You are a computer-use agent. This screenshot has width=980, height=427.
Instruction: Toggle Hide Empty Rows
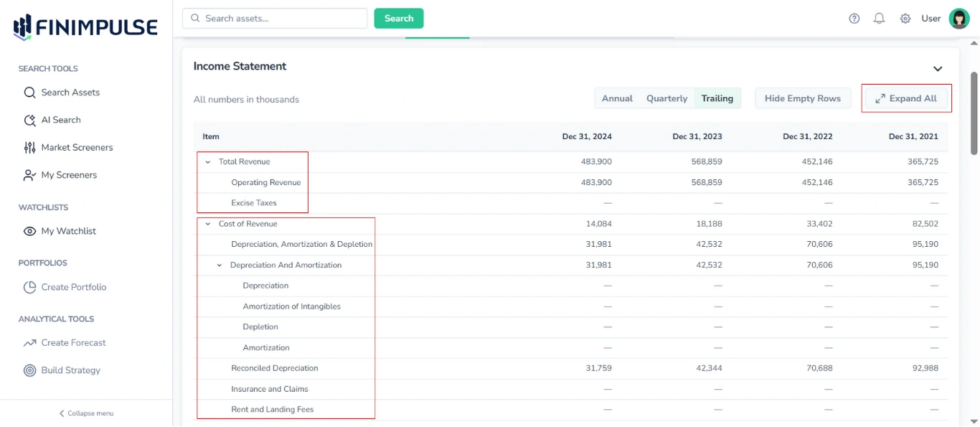coord(802,98)
